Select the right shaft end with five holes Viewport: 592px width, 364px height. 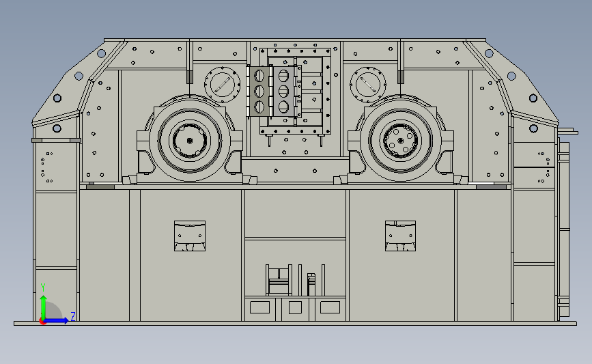tap(401, 141)
